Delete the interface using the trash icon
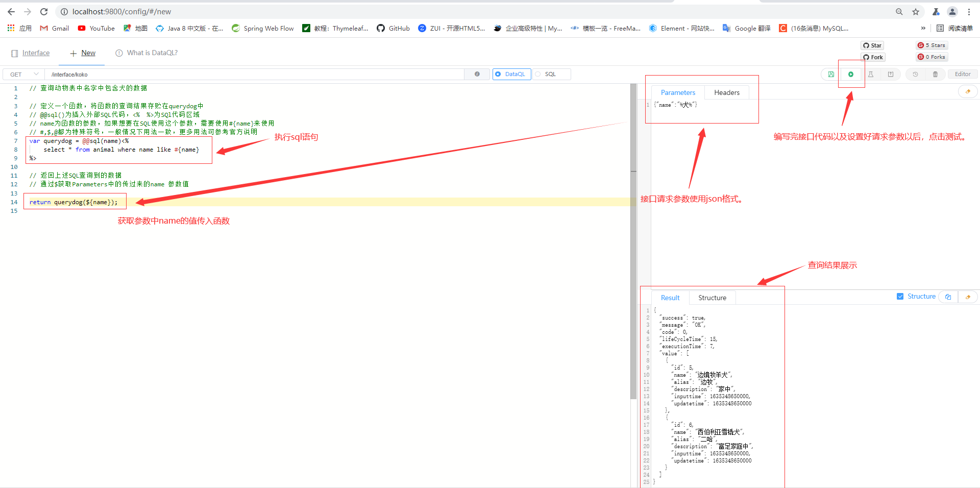 pos(936,74)
